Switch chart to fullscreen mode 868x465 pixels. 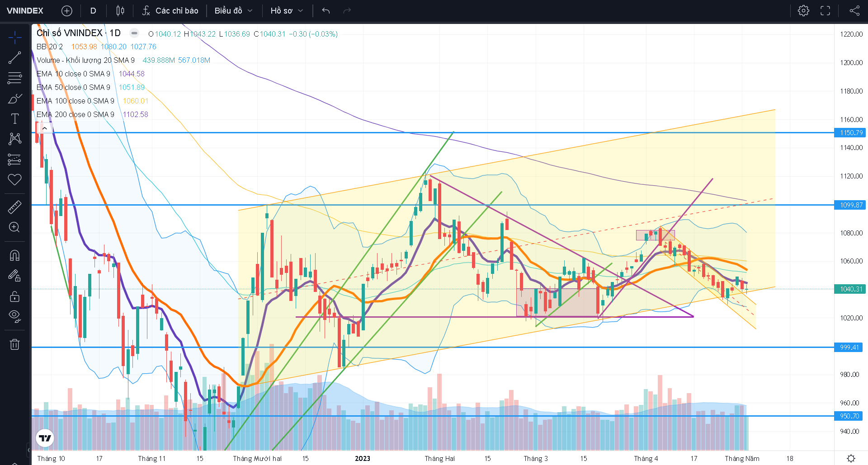[825, 11]
